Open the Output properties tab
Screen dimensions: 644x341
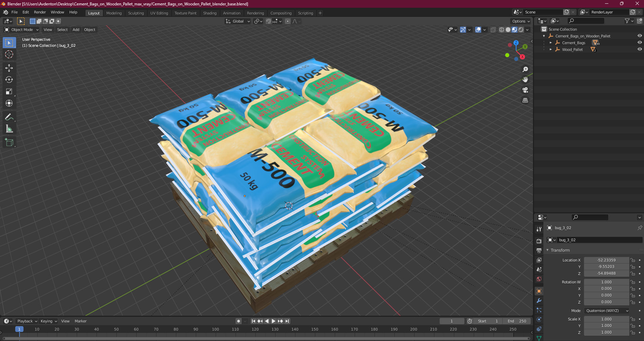(x=539, y=250)
